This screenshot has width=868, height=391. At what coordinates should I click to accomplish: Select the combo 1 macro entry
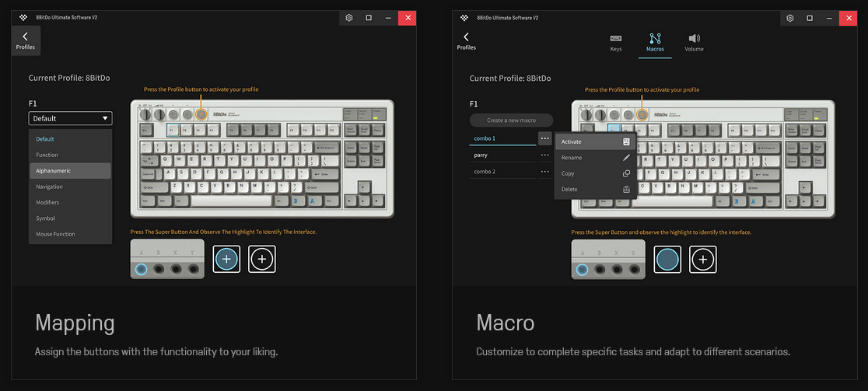point(502,138)
